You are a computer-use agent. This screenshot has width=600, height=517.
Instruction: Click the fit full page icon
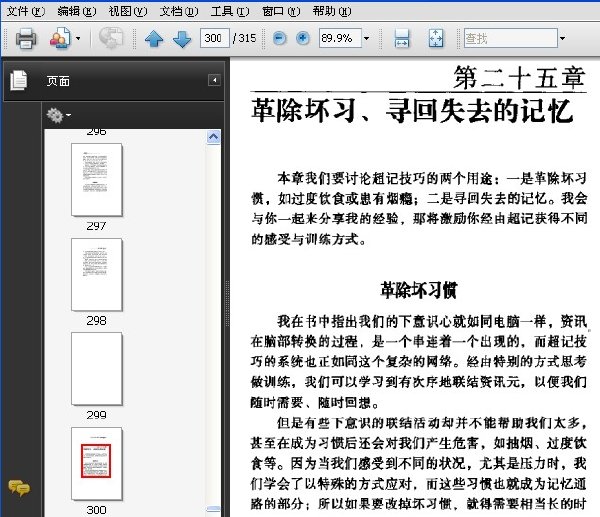[436, 38]
